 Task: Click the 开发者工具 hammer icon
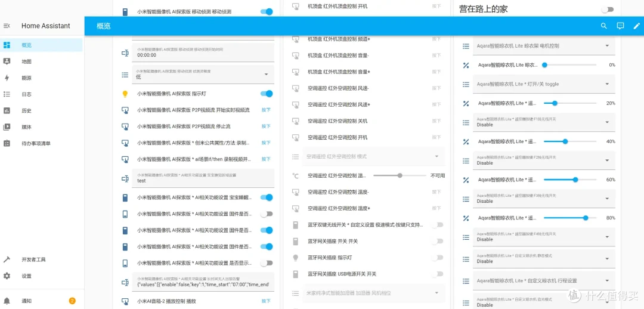(7, 259)
